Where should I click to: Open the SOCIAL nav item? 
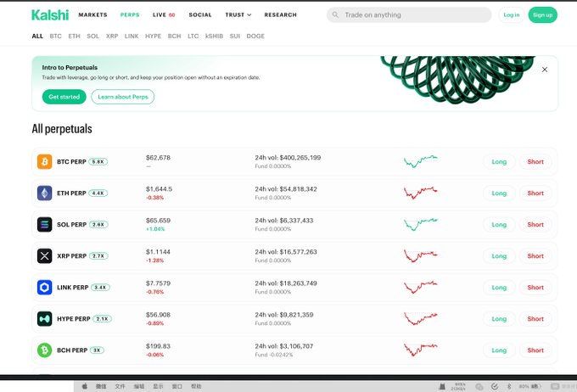pyautogui.click(x=200, y=14)
